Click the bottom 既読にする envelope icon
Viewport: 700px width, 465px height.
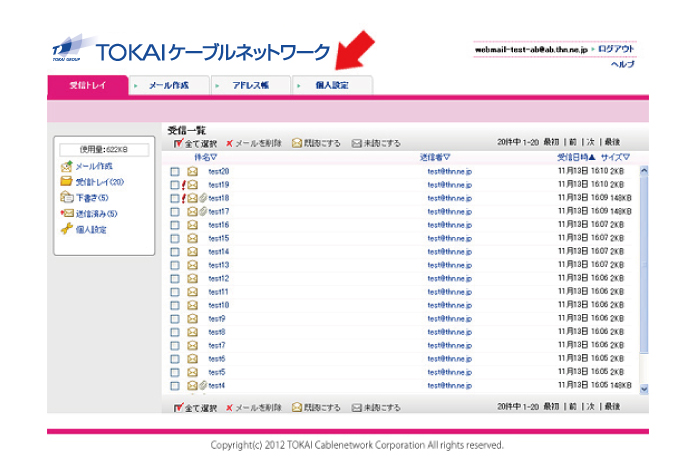[297, 407]
